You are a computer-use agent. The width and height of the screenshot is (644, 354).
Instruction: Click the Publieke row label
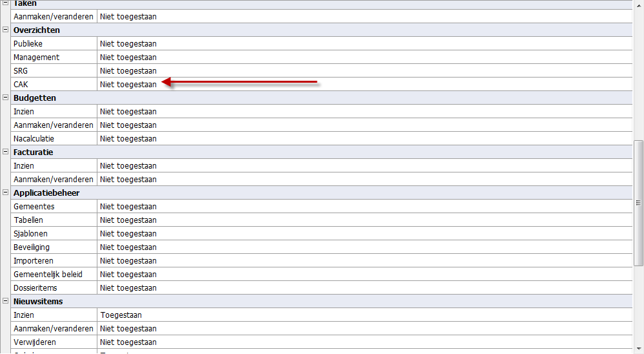[28, 44]
